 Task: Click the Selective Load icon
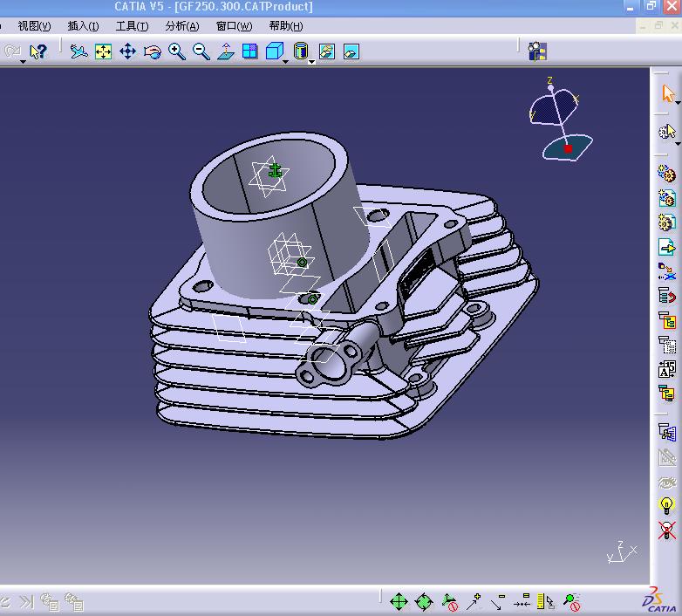pyautogui.click(x=667, y=345)
